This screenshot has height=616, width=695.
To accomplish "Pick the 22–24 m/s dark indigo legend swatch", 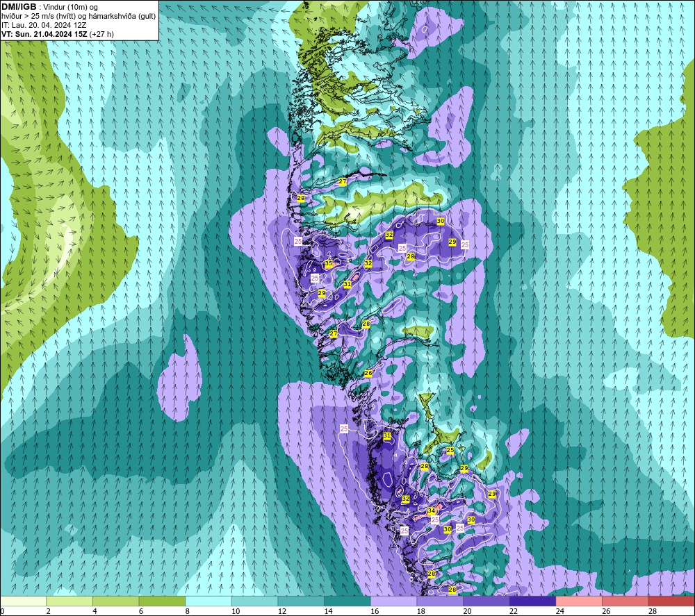I will point(532,601).
